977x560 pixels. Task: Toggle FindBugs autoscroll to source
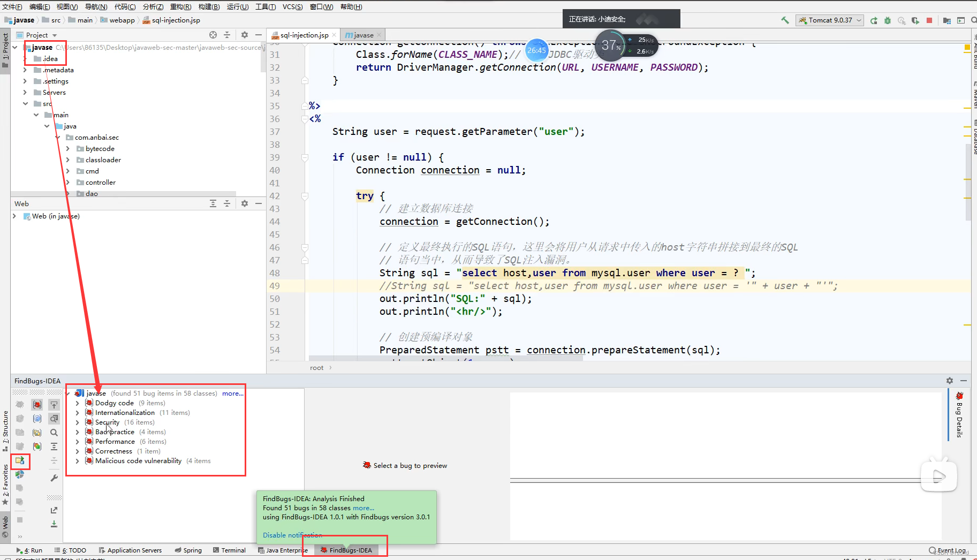pyautogui.click(x=54, y=405)
